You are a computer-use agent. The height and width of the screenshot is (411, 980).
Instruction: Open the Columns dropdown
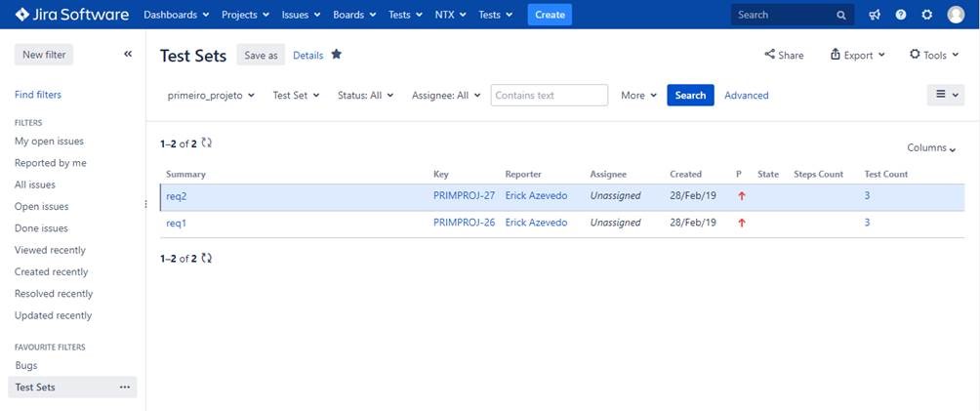[x=932, y=148]
